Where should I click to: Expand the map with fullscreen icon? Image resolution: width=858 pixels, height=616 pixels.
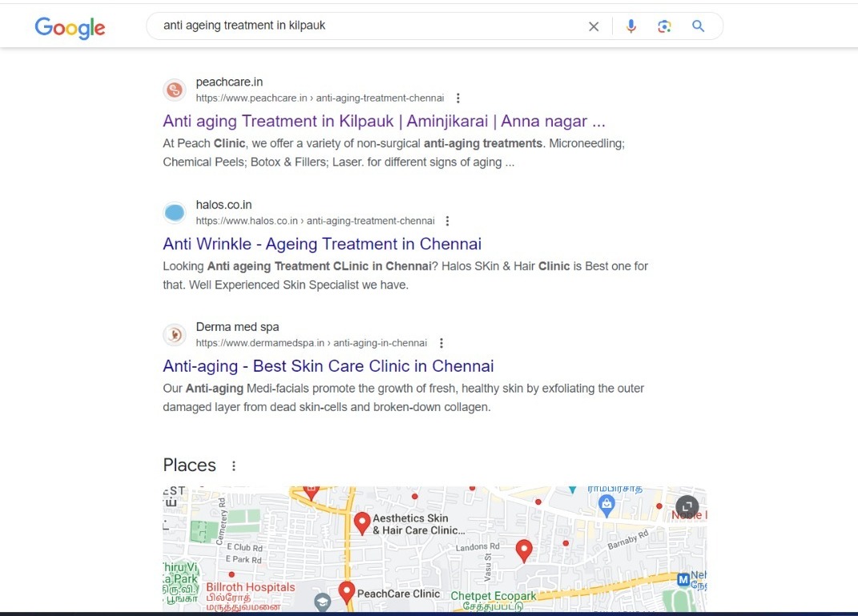(687, 506)
